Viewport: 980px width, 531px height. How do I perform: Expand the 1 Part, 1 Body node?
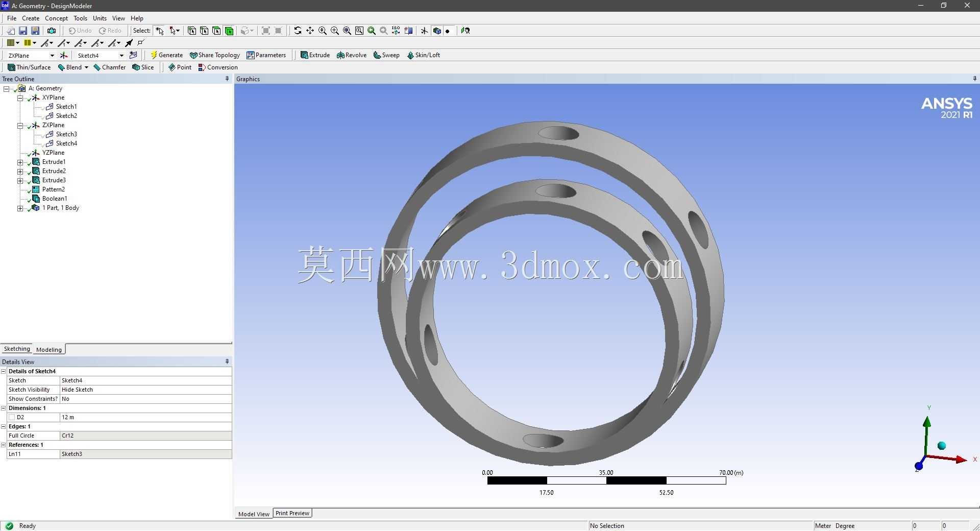20,208
